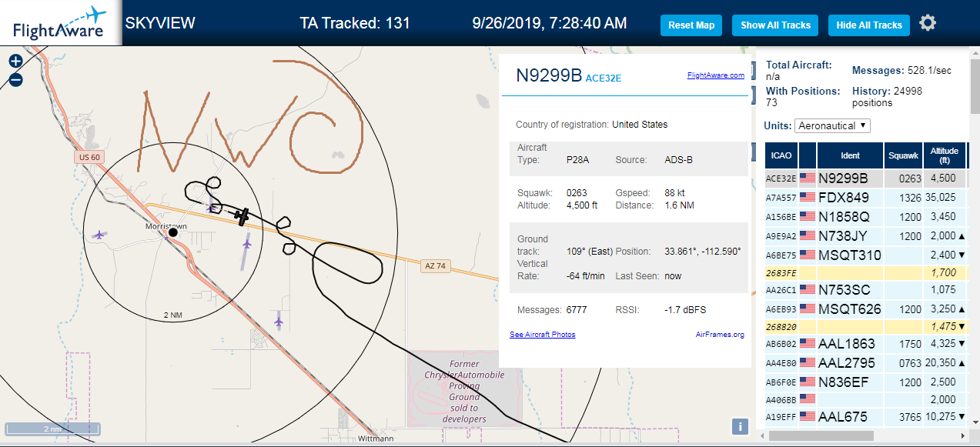Open the AirFrames.org link
The image size is (980, 447).
coord(720,335)
